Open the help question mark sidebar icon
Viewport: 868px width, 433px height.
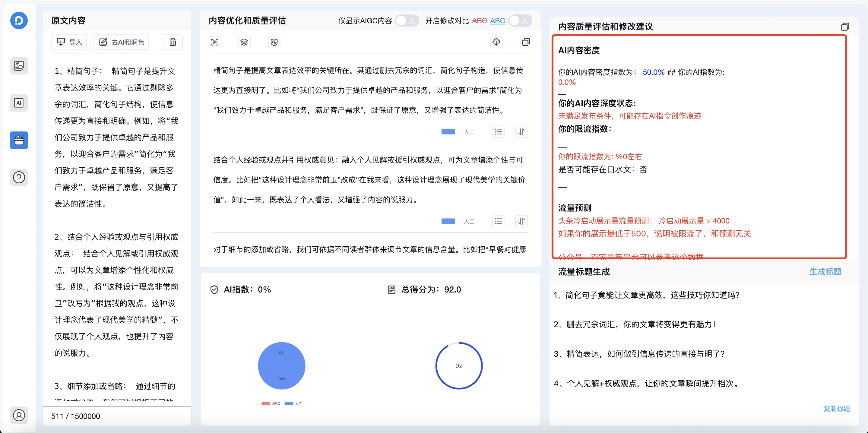coord(19,177)
